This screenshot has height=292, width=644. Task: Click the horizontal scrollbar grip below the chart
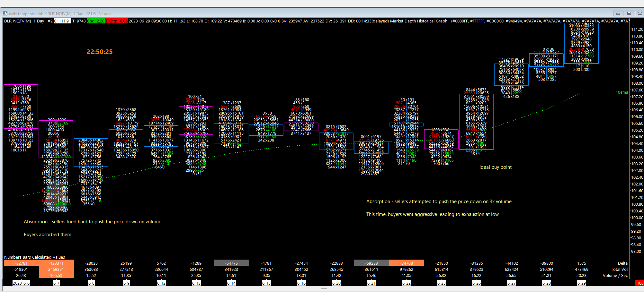[324, 289]
